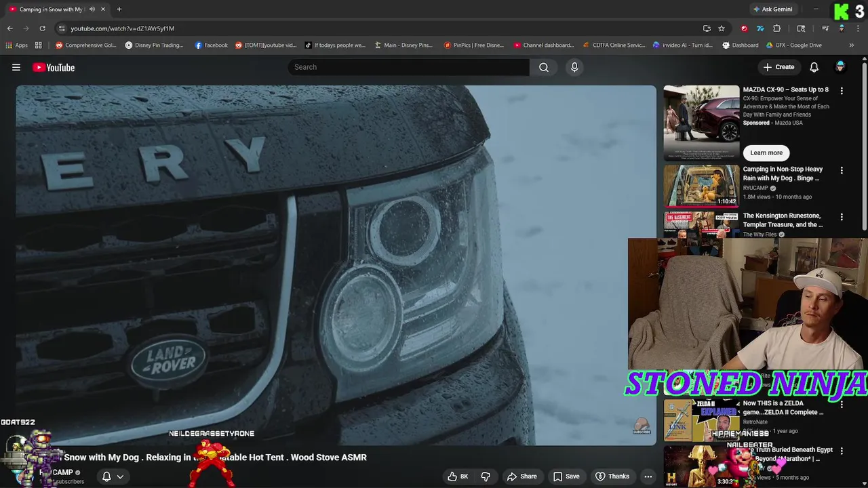Open more actions ellipsis below video

click(648, 476)
